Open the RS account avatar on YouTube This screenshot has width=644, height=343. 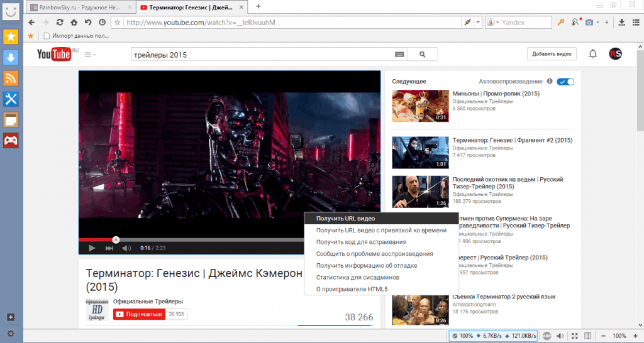point(615,54)
